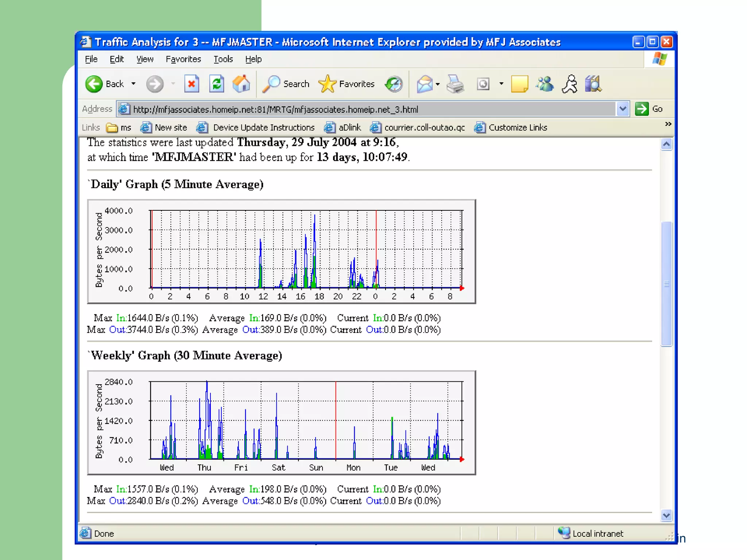Viewport: 747px width, 560px height.
Task: Maximize the Internet Explorer window
Action: tap(653, 42)
